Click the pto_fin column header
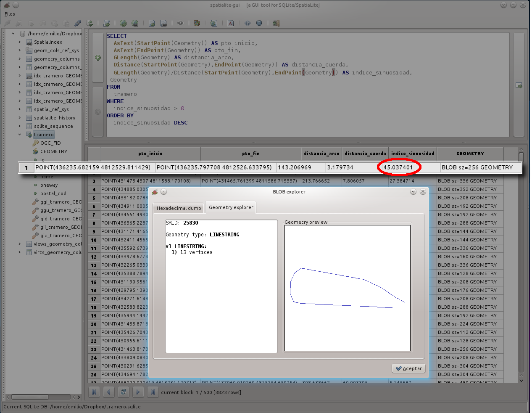 [x=251, y=154]
